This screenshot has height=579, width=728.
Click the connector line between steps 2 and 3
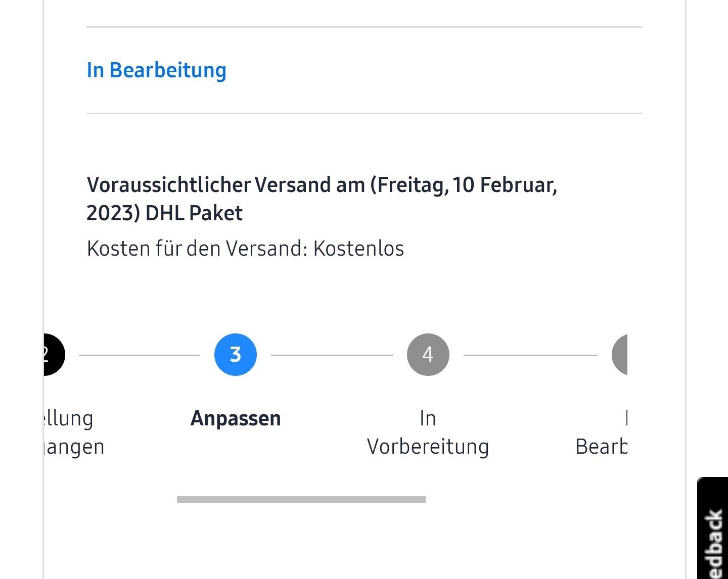[x=140, y=355]
